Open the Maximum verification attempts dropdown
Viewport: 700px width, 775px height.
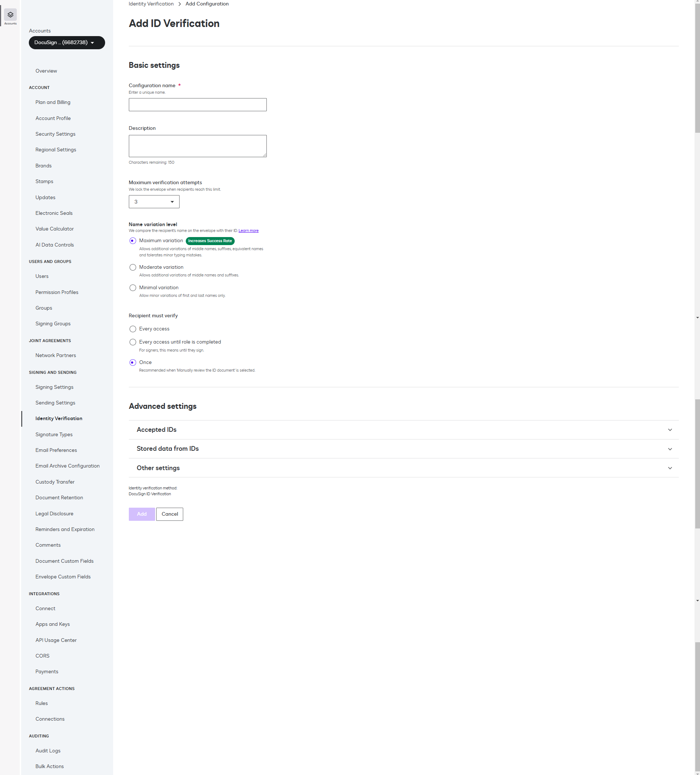[x=154, y=202]
